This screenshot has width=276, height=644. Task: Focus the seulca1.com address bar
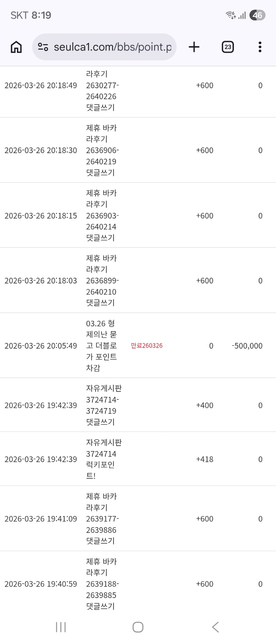[x=112, y=47]
